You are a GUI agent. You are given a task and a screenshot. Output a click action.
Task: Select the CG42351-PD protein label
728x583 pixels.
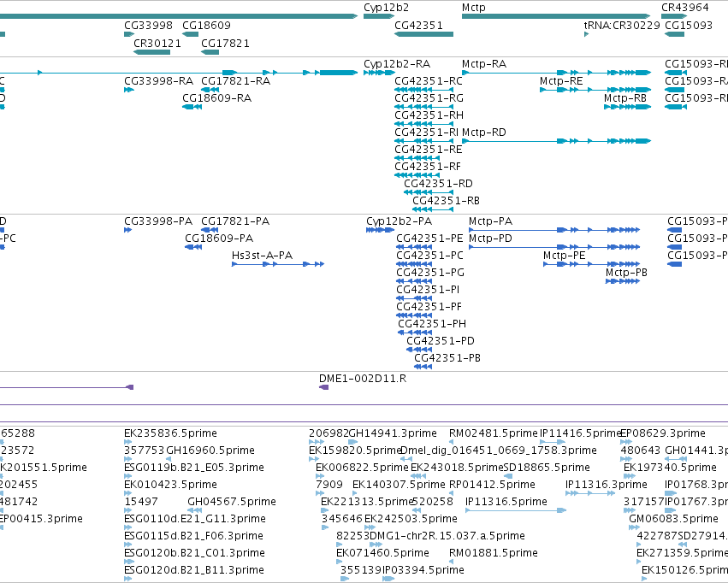[441, 341]
